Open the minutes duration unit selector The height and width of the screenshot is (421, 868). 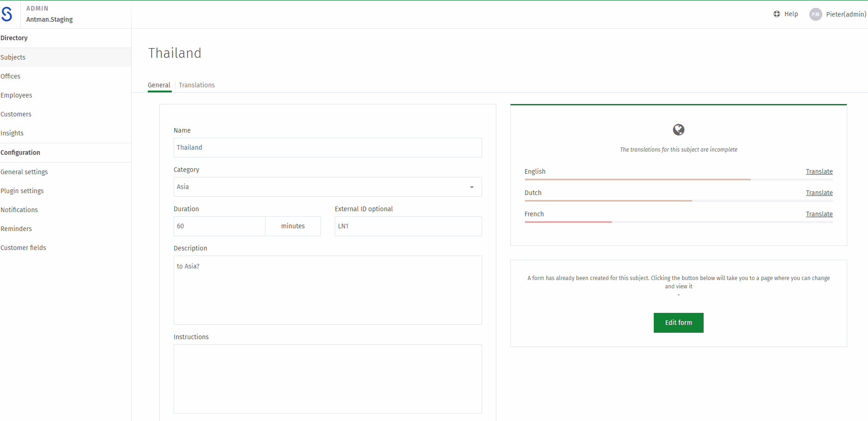pos(293,226)
